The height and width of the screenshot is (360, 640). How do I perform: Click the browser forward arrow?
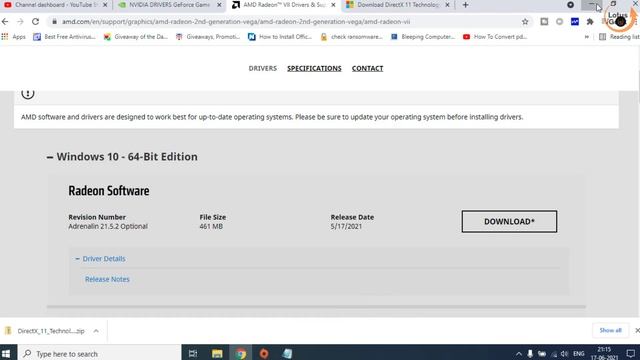[x=20, y=22]
